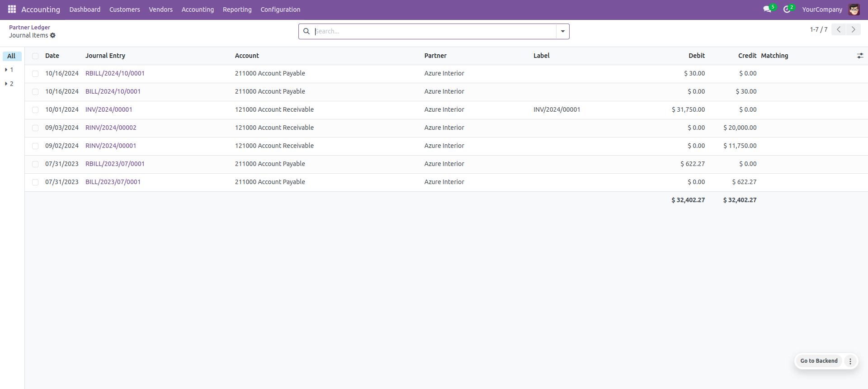This screenshot has height=389, width=868.
Task: Go to previous page arrow
Action: coord(839,29)
